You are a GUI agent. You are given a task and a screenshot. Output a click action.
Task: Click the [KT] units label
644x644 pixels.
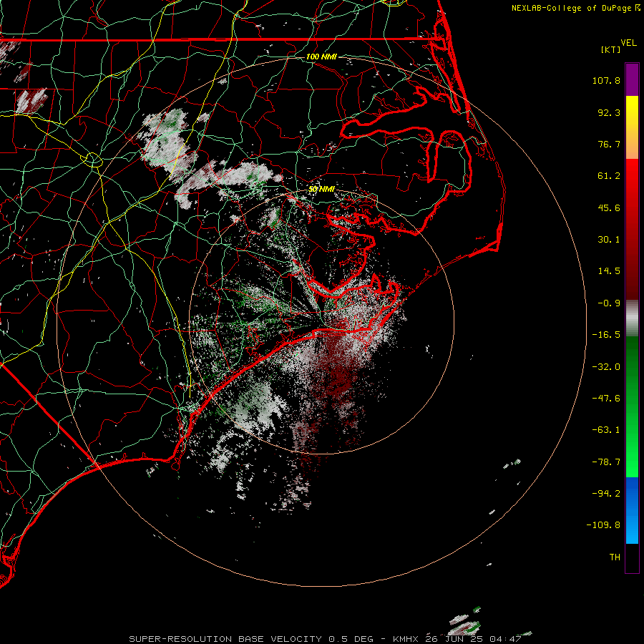(611, 49)
